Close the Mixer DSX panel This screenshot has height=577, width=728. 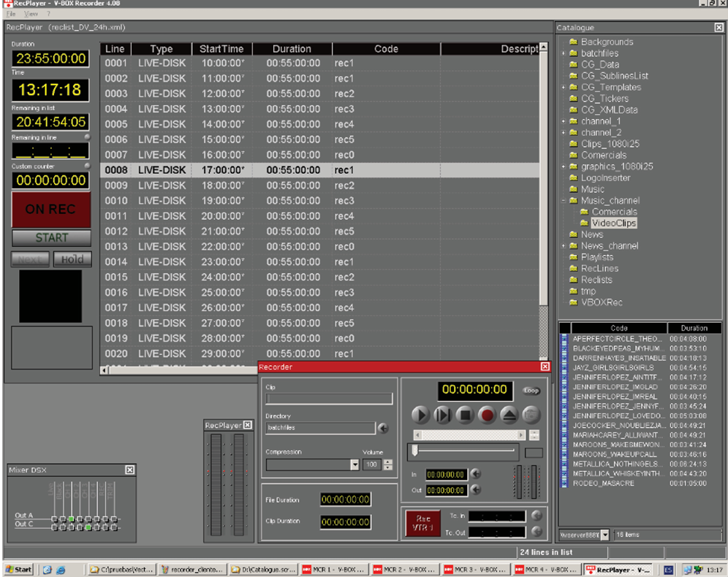(x=130, y=470)
